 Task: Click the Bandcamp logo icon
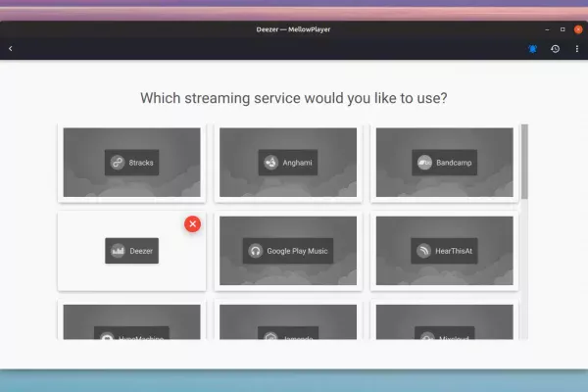click(x=424, y=163)
